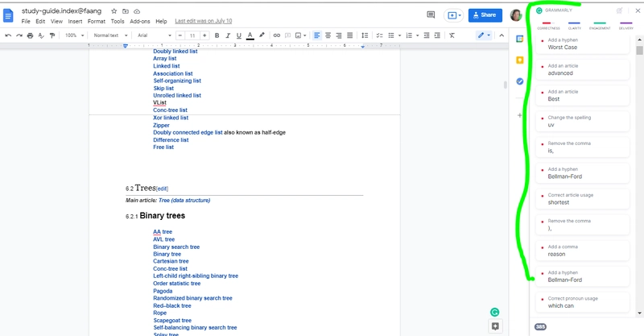Open the Google Docs home icon

[x=8, y=16]
